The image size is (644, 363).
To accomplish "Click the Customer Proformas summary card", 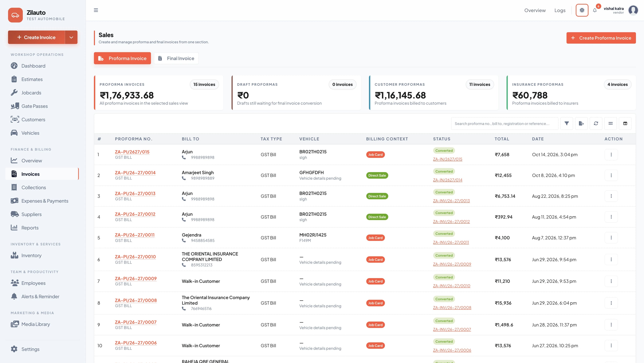I will point(434,93).
